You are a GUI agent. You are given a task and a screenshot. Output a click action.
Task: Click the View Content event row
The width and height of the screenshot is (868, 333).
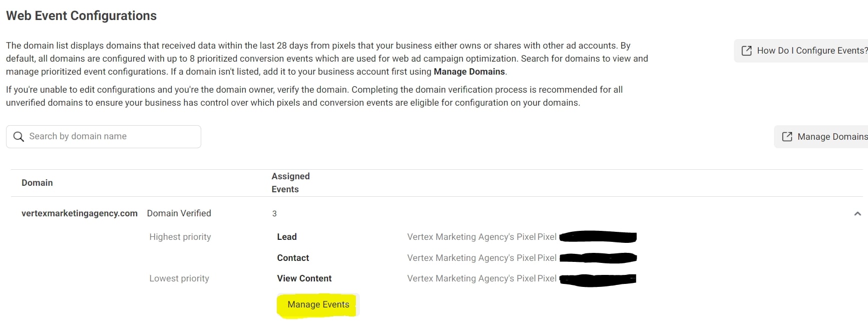(304, 278)
